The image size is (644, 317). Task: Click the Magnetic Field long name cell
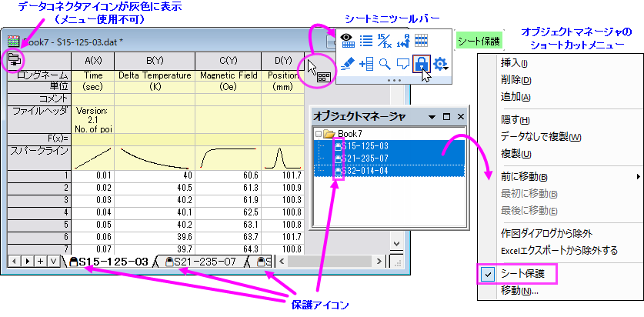(x=229, y=75)
